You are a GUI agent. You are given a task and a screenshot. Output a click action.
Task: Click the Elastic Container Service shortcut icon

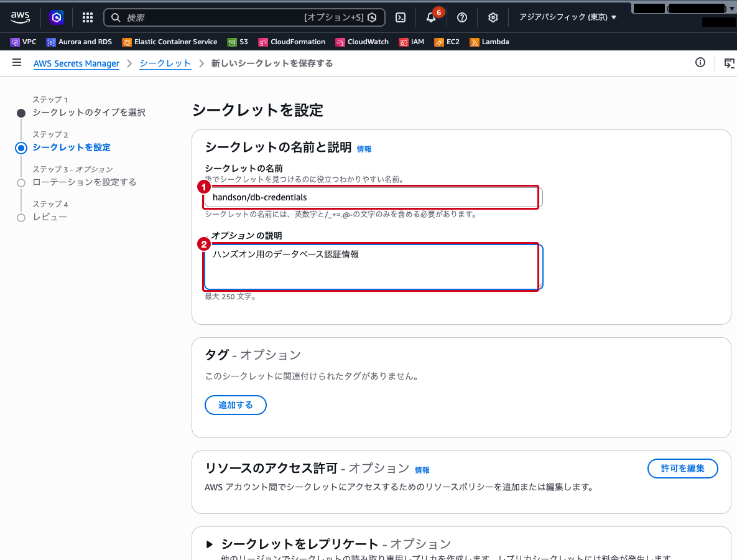pos(126,42)
